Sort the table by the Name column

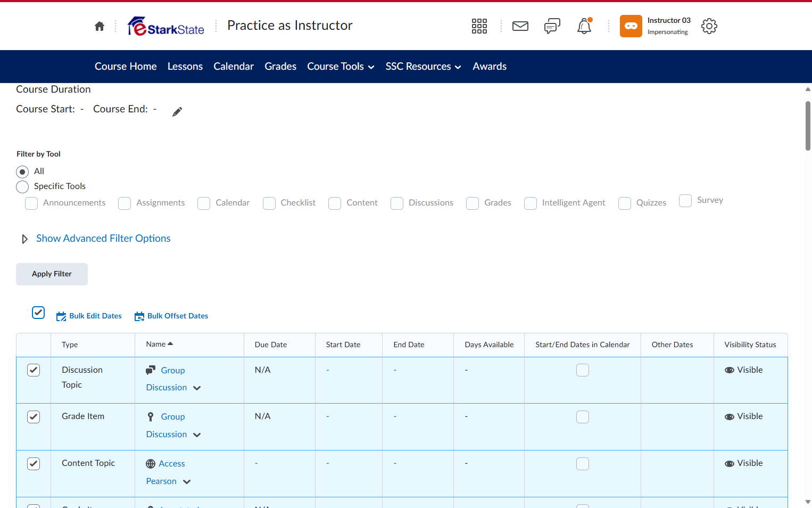(x=160, y=345)
